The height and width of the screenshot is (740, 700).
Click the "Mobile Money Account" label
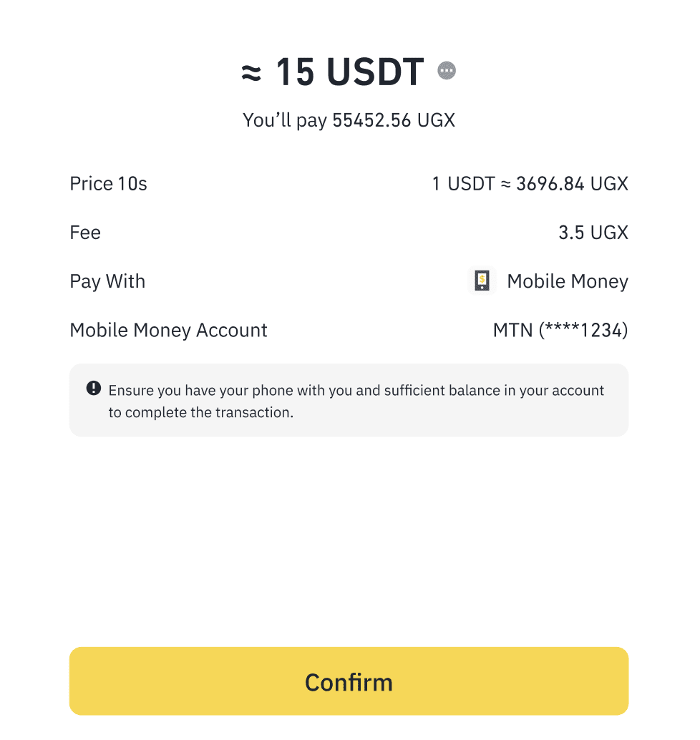pos(168,330)
